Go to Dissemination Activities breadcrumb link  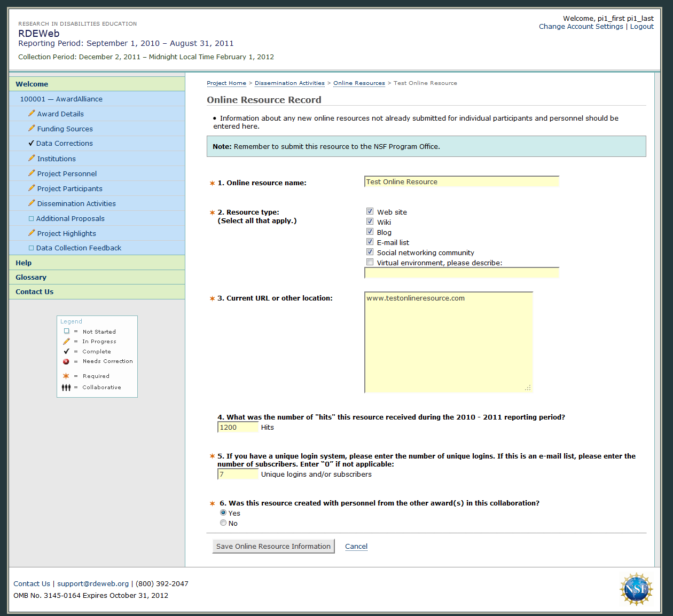(x=289, y=83)
